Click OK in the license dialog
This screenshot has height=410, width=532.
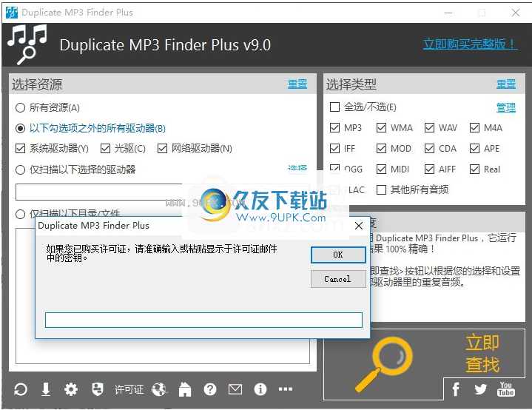click(x=338, y=255)
